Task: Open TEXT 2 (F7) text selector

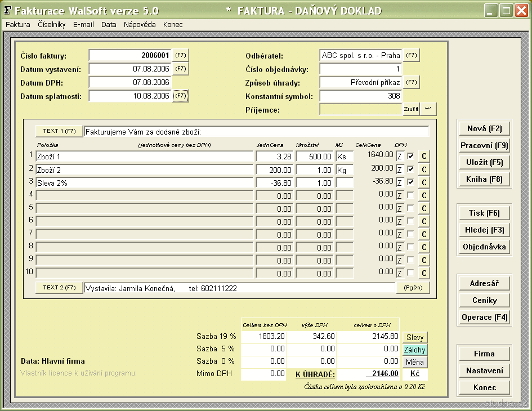Action: click(59, 288)
